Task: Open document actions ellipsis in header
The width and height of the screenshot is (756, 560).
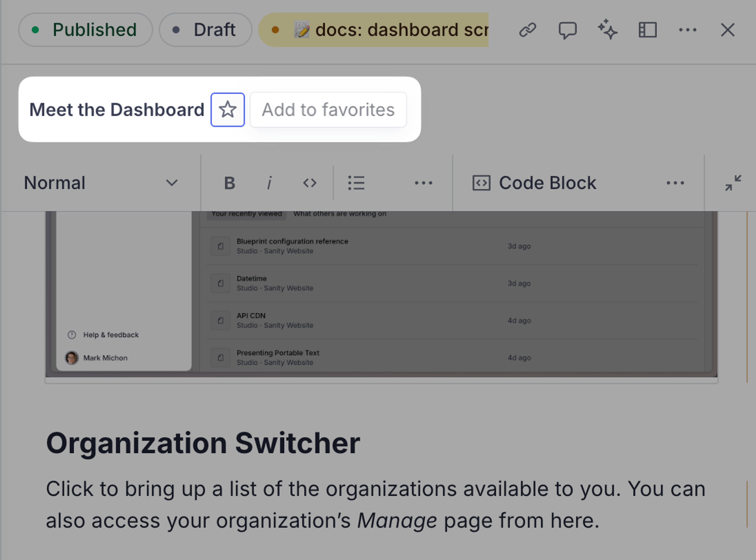Action: 687,30
